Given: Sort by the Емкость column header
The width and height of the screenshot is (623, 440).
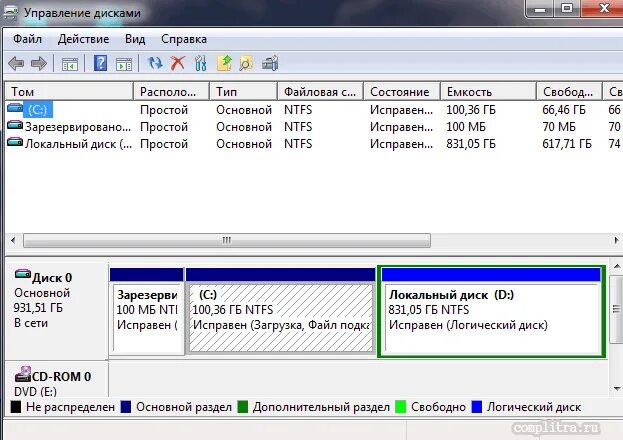Looking at the screenshot, I should point(489,91).
